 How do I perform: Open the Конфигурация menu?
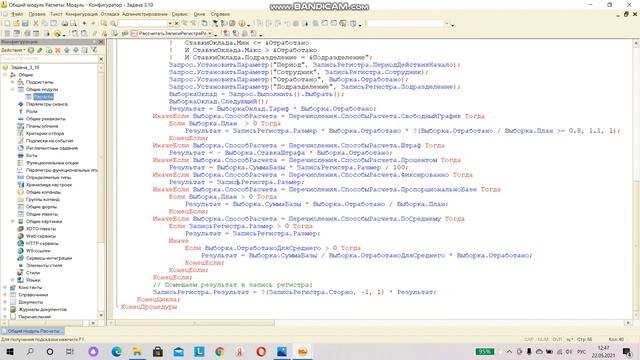coord(82,14)
